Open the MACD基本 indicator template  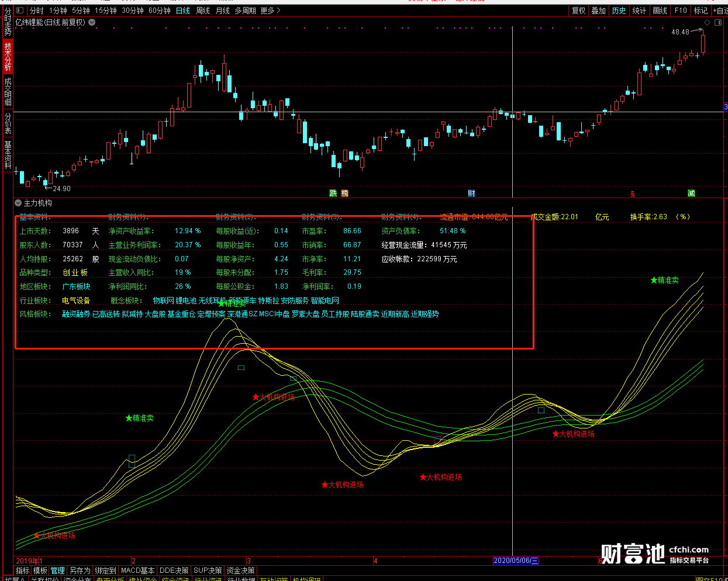[x=138, y=570]
